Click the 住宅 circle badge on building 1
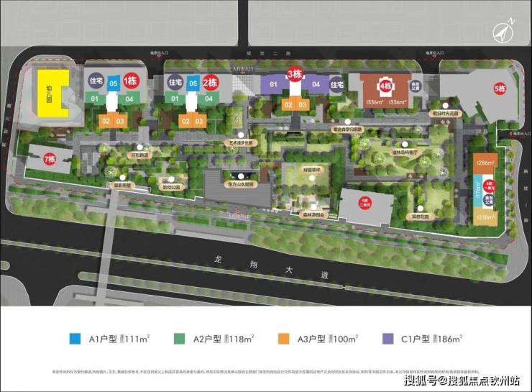Viewport: 532px width, 392px height. pyautogui.click(x=96, y=81)
